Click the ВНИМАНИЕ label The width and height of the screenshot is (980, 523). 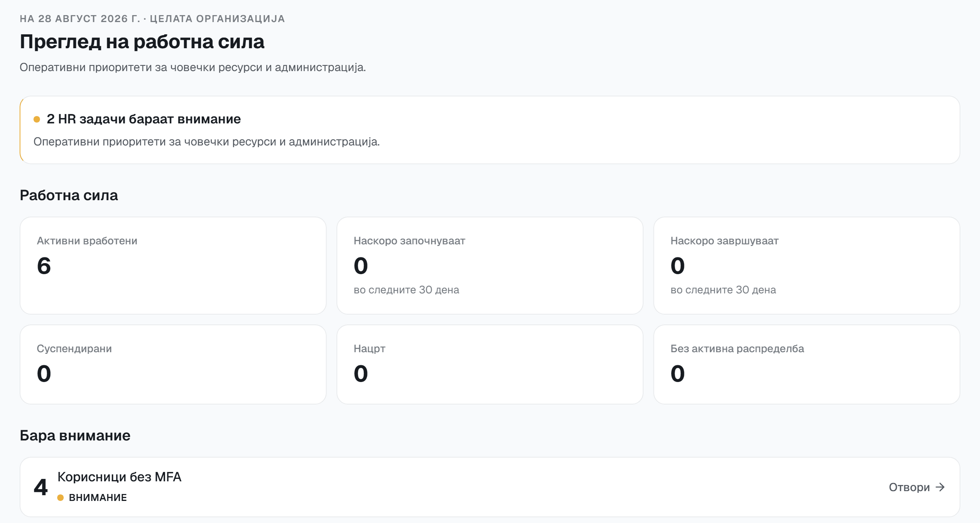pos(98,498)
